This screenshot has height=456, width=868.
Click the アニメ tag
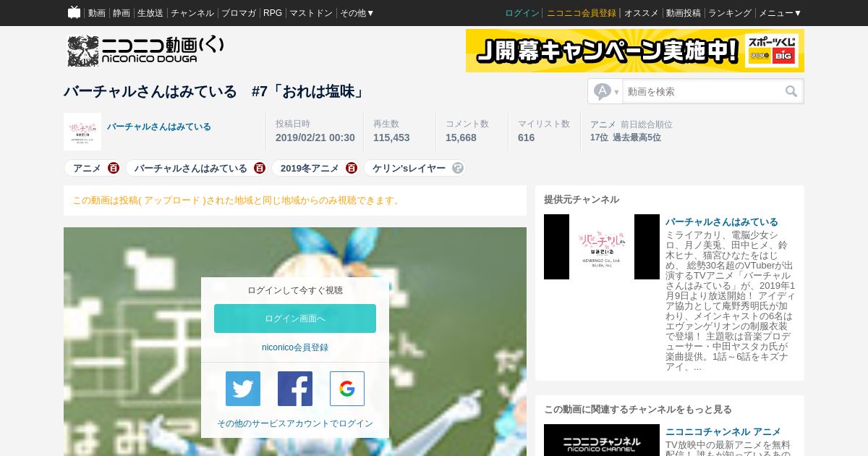tap(87, 168)
